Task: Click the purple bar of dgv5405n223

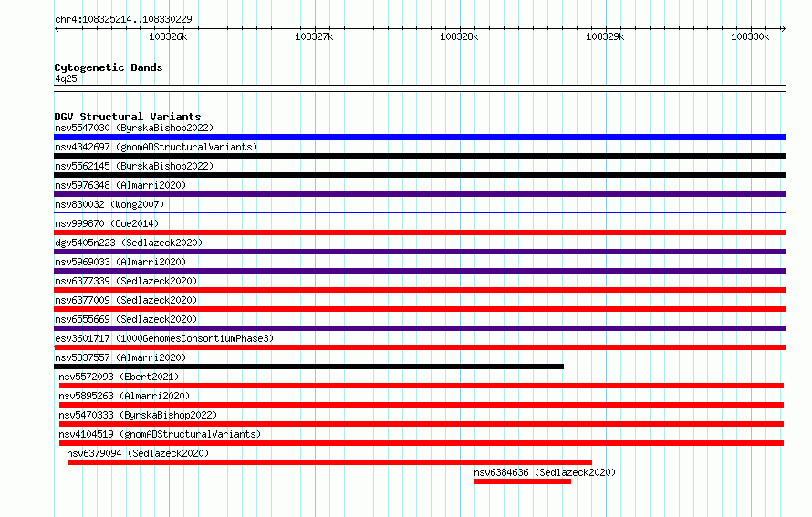Action: click(420, 252)
